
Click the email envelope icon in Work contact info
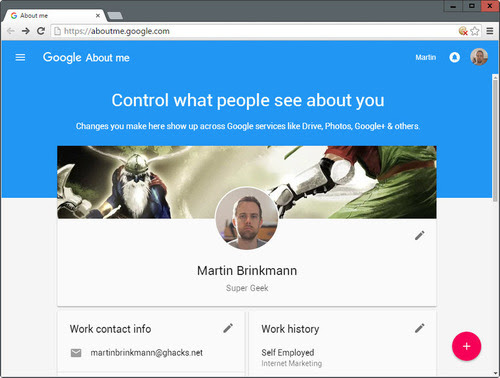tap(76, 353)
